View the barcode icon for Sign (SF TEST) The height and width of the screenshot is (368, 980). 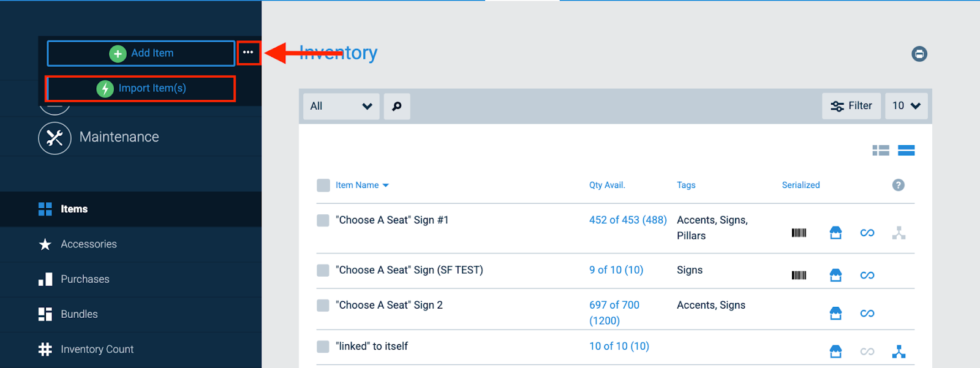(x=798, y=275)
